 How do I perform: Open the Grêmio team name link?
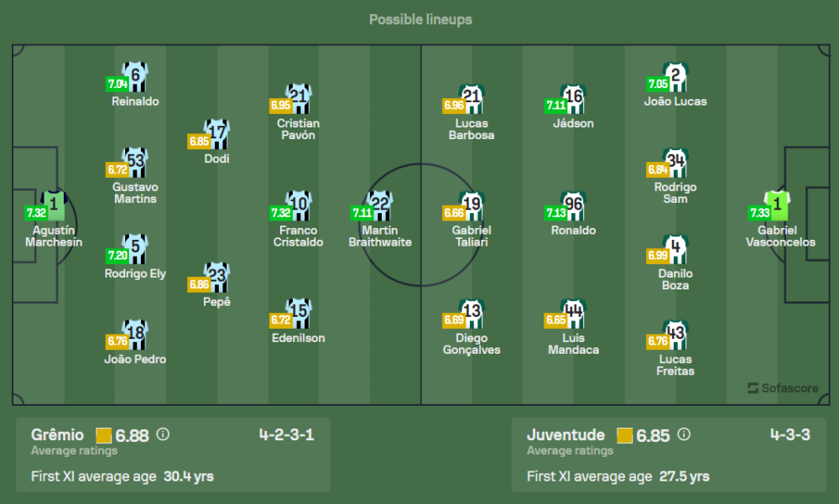[x=57, y=434]
